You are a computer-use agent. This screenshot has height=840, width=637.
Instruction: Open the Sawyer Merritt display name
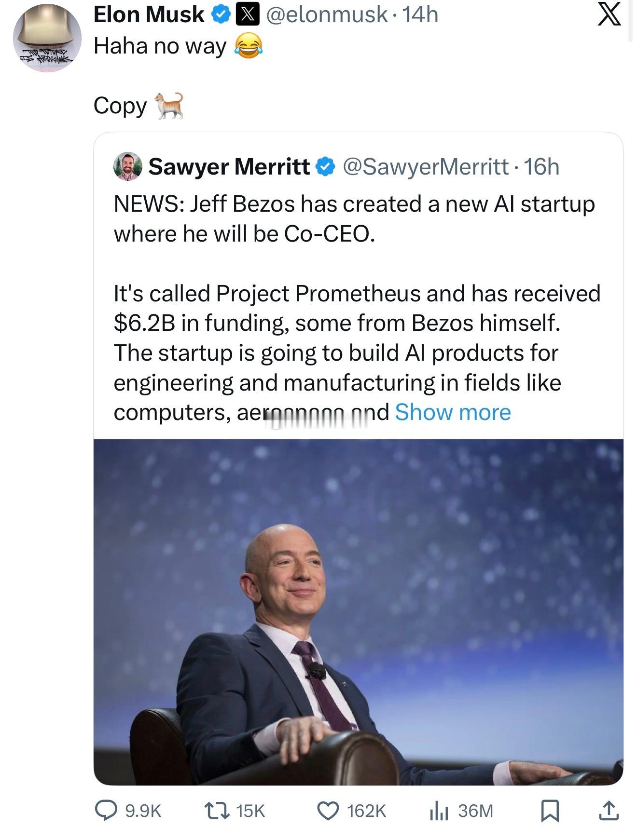229,167
